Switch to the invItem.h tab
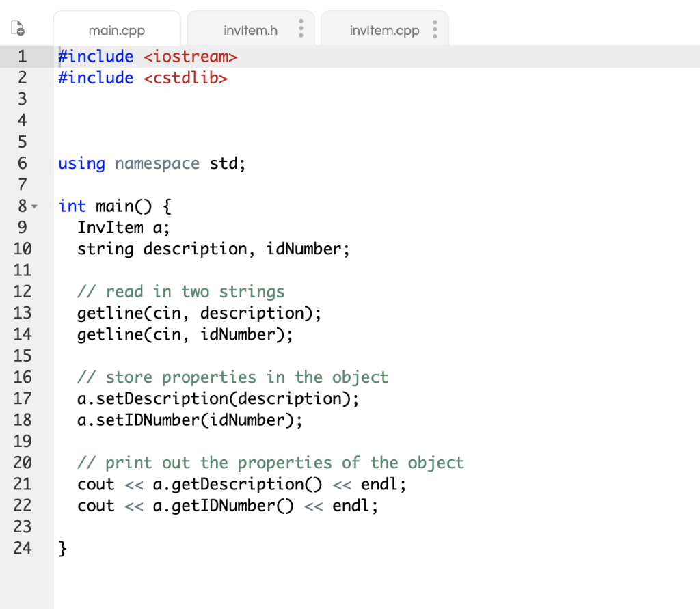This screenshot has width=700, height=609. point(250,30)
